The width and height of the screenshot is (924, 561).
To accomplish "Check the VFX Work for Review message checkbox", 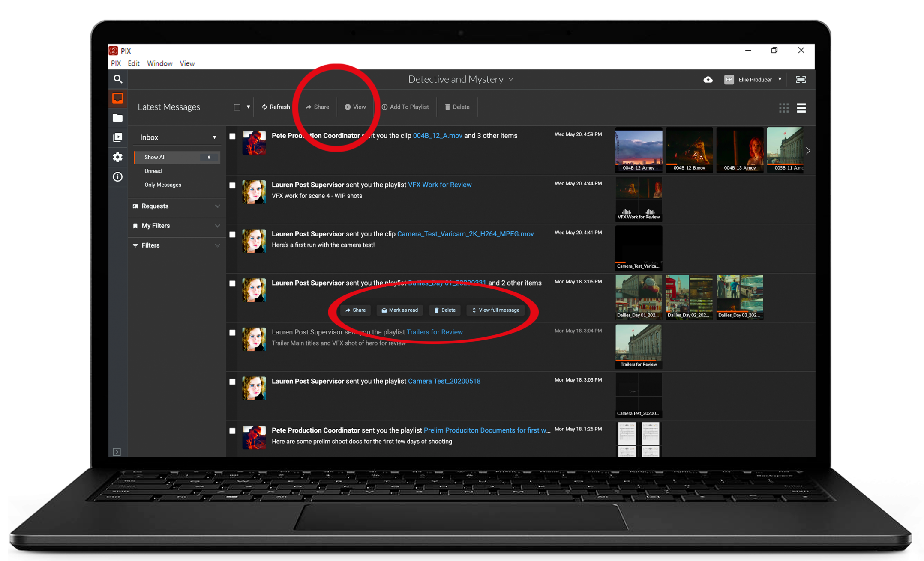I will tap(232, 185).
